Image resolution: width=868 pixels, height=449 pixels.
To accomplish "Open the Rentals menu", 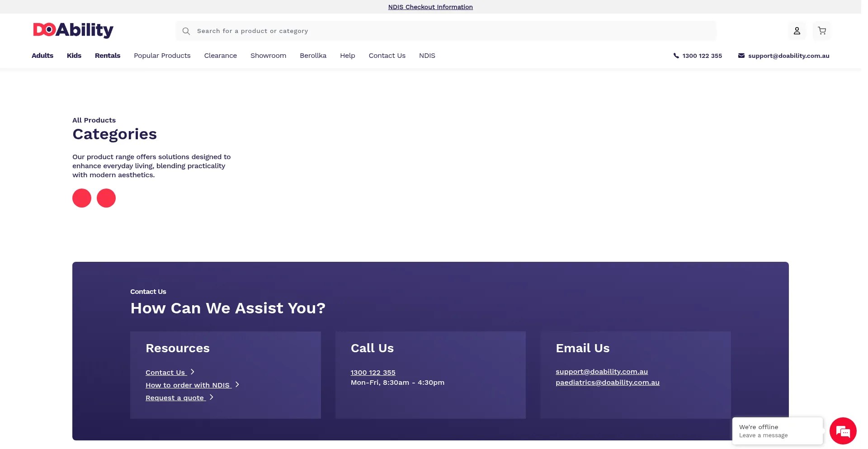I will pos(108,56).
